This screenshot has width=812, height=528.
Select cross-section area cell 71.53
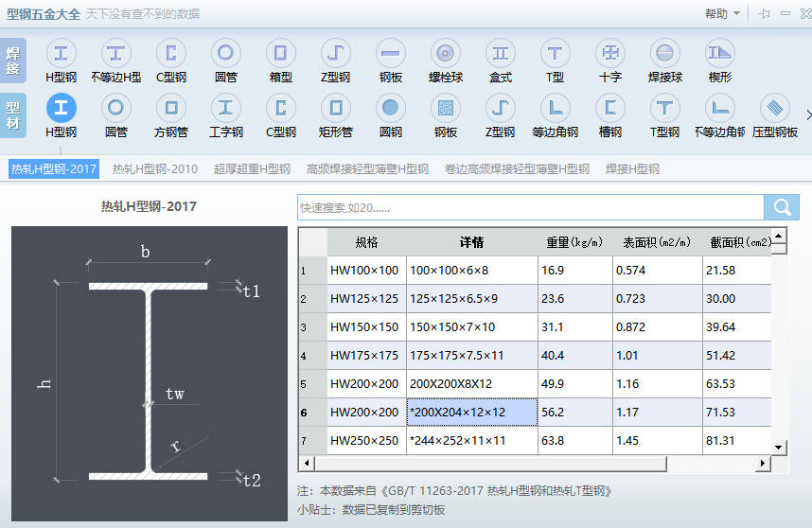737,412
